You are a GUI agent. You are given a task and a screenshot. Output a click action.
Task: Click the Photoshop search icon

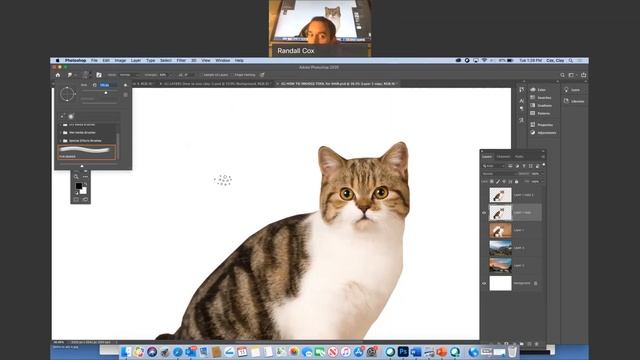562,75
